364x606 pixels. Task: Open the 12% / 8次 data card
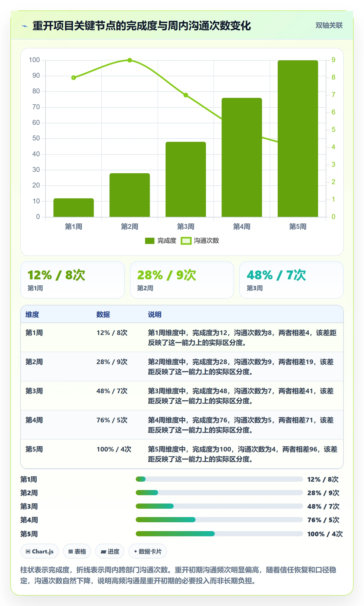coord(73,280)
